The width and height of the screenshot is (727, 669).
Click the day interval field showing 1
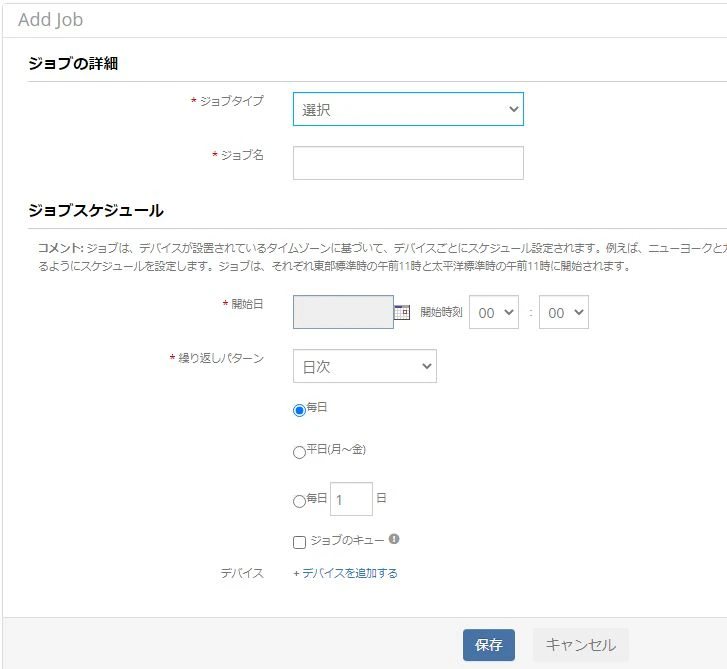coord(351,499)
